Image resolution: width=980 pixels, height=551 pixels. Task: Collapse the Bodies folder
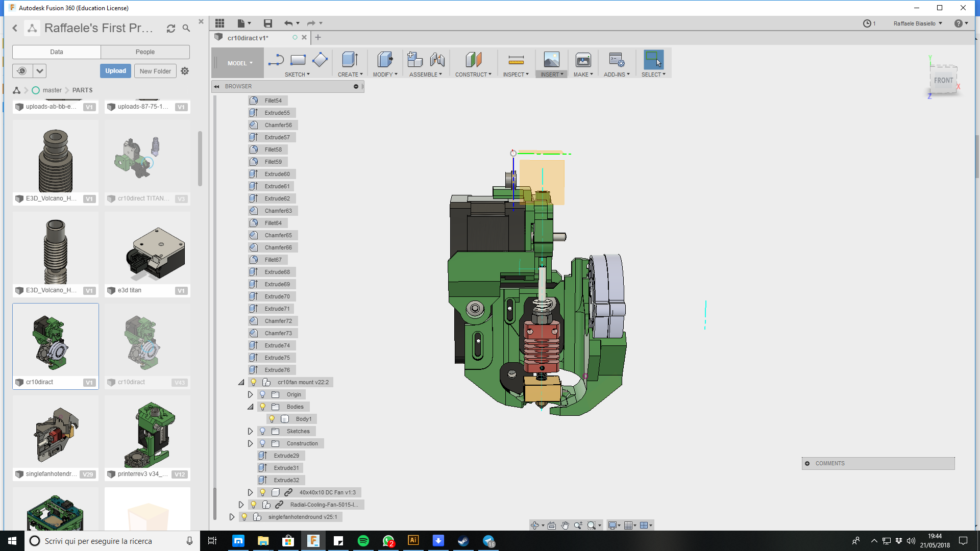(x=251, y=407)
